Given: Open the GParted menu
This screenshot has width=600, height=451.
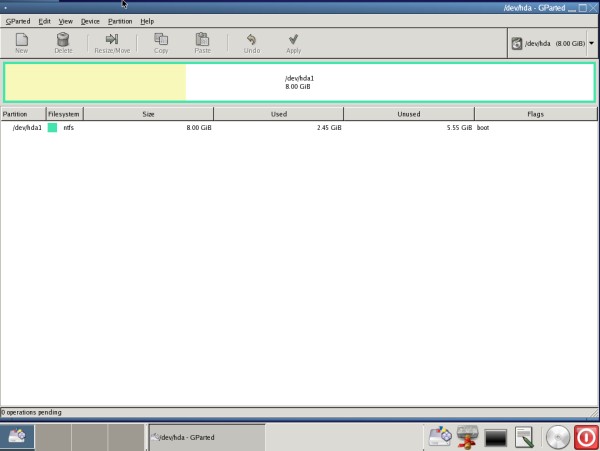Looking at the screenshot, I should click(x=18, y=21).
